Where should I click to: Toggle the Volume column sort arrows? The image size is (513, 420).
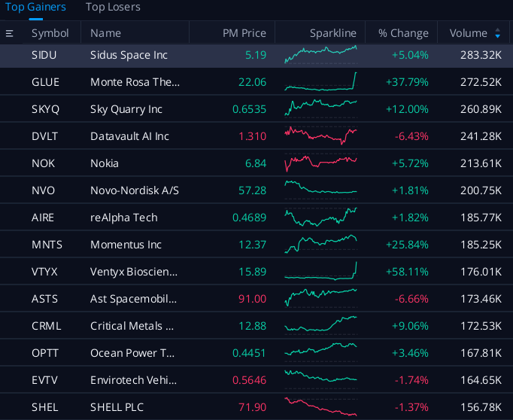coord(498,33)
